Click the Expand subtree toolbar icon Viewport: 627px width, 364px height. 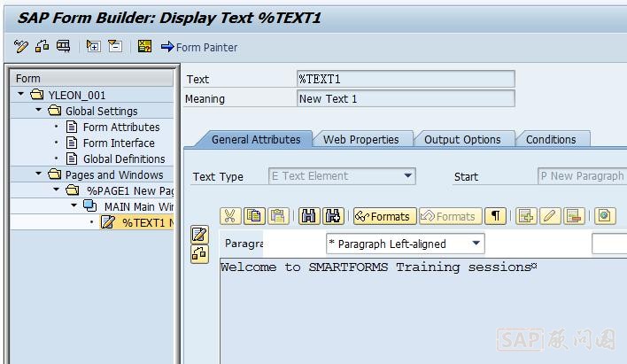tap(93, 46)
